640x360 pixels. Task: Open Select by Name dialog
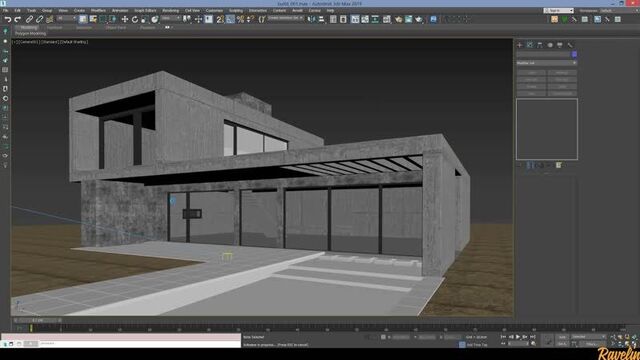point(93,19)
